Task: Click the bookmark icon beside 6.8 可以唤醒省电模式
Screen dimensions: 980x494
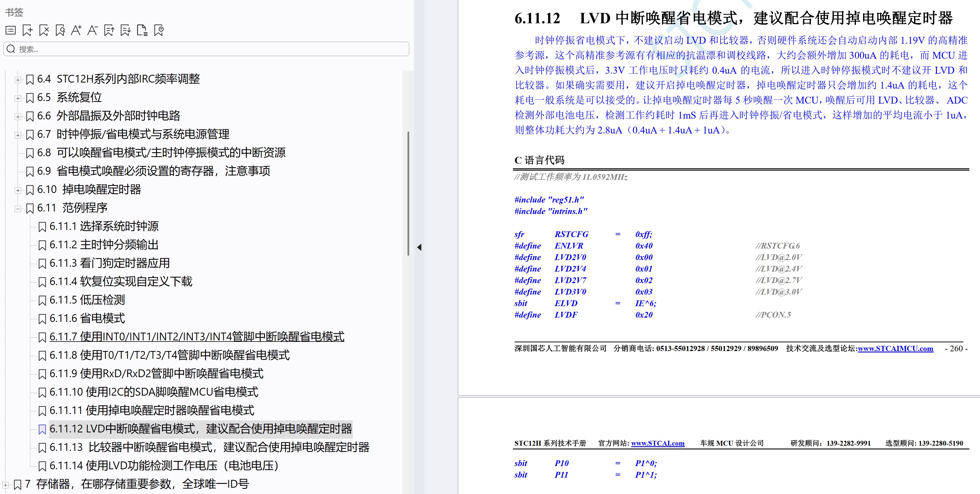Action: point(30,153)
